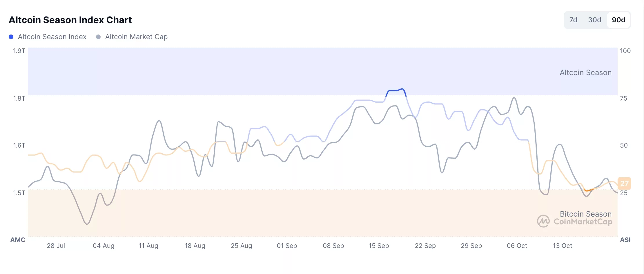This screenshot has height=274, width=644.
Task: Click the Altcoin Season Index Chart title
Action: (70, 20)
